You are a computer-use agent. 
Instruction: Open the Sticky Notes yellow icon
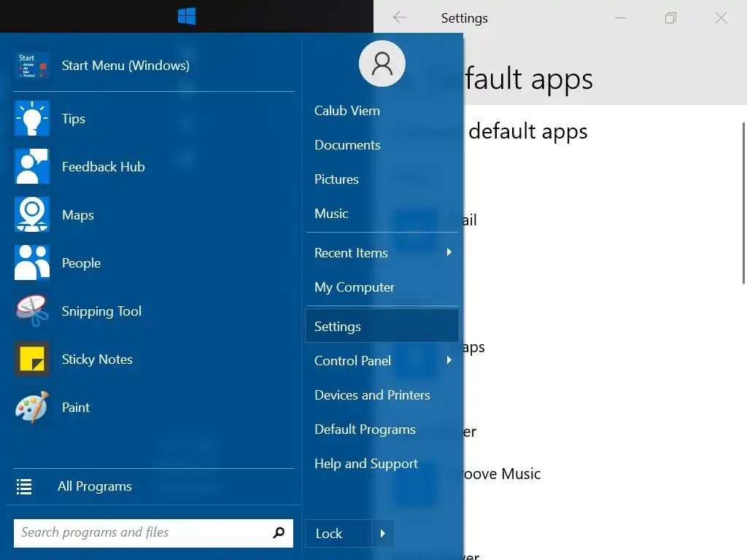coord(32,359)
